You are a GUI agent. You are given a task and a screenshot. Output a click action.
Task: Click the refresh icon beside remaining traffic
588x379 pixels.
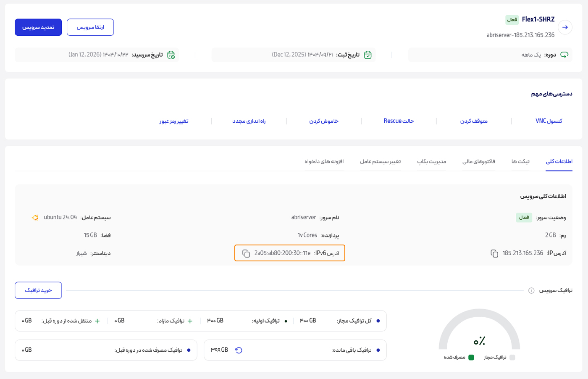click(239, 350)
